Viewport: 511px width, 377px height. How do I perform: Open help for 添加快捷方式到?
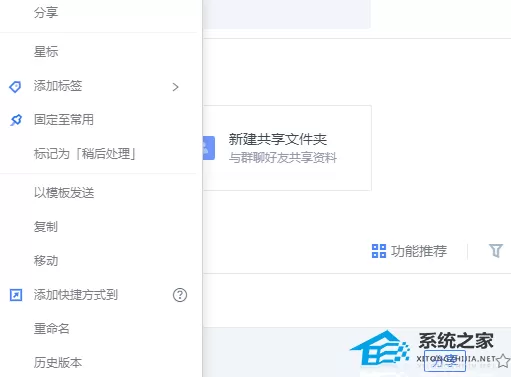180,295
